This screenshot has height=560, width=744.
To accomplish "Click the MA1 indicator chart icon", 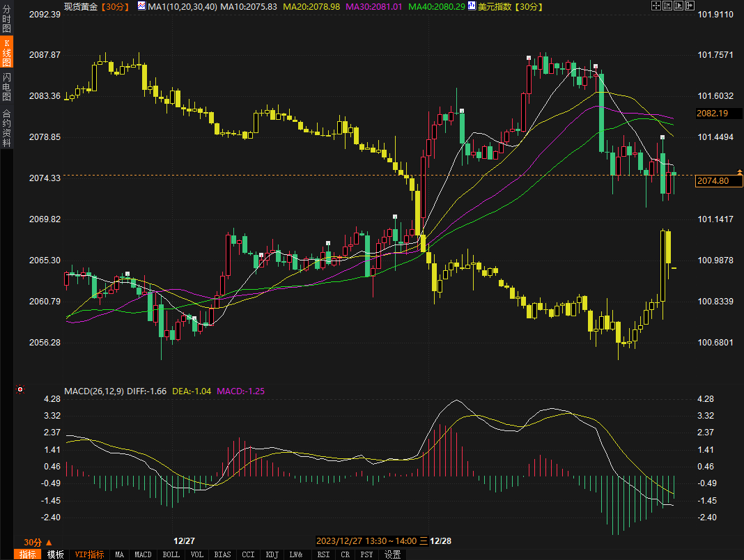I will pos(141,6).
